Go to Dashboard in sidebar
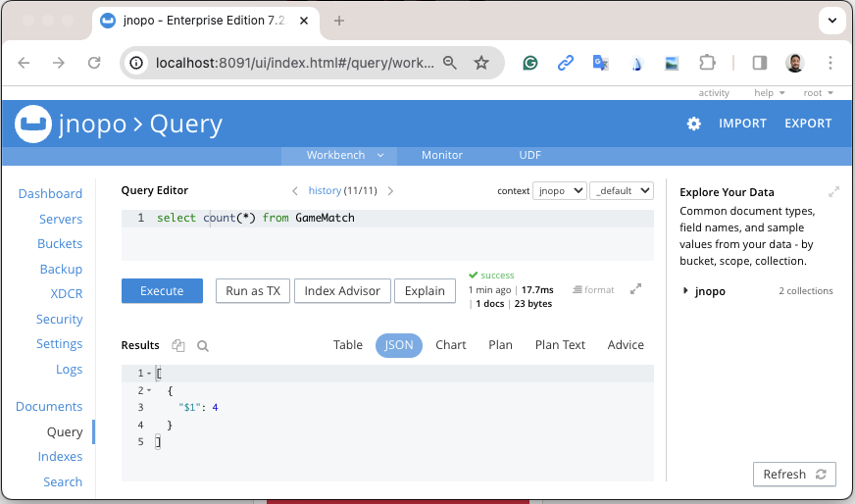 (50, 194)
